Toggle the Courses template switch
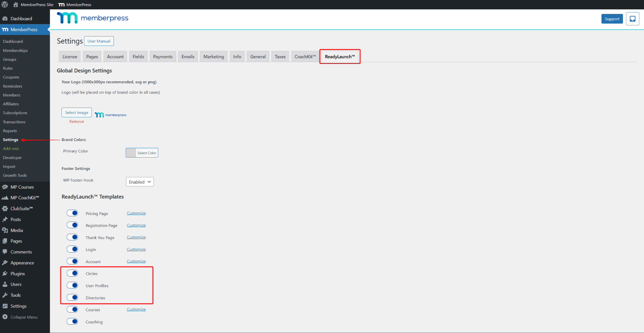This screenshot has height=333, width=644. pyautogui.click(x=72, y=309)
